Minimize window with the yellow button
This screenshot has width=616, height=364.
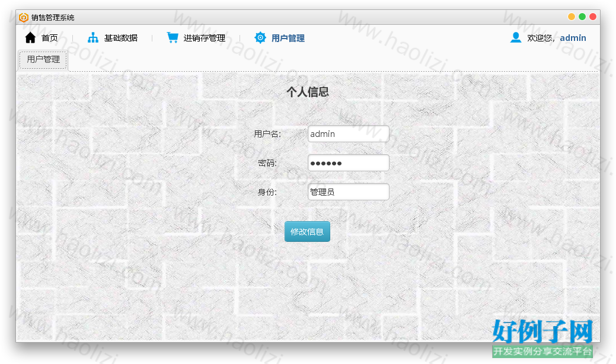coord(572,17)
